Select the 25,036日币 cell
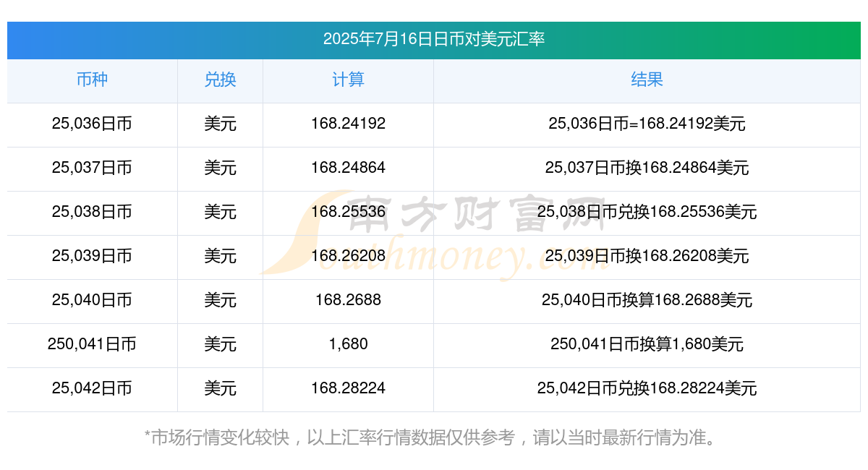Viewport: 868px width, 470px height. (x=92, y=124)
